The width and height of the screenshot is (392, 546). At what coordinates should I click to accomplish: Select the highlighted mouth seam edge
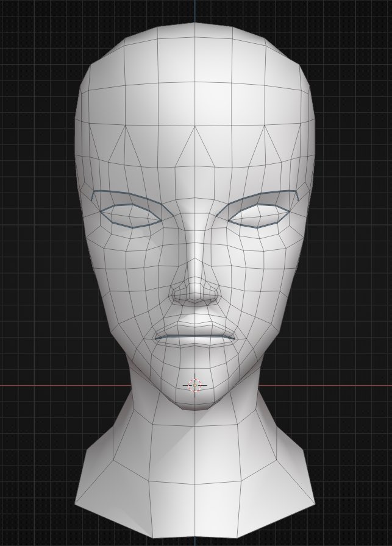(x=194, y=337)
